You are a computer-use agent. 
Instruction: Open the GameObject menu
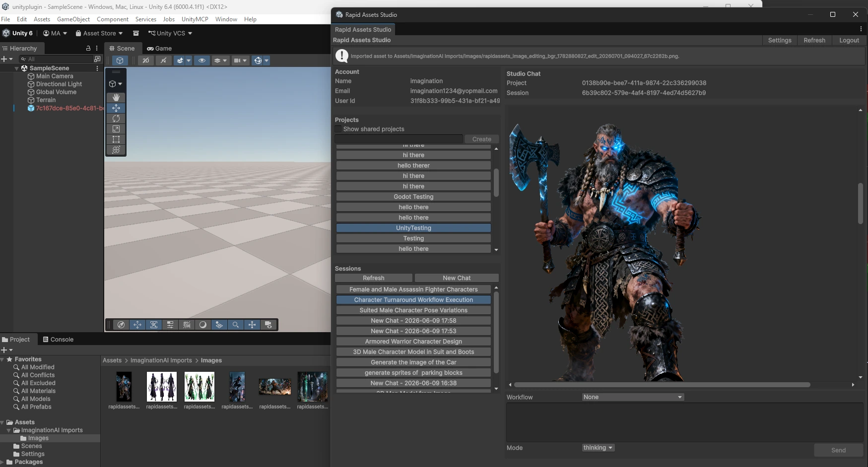[x=73, y=19]
